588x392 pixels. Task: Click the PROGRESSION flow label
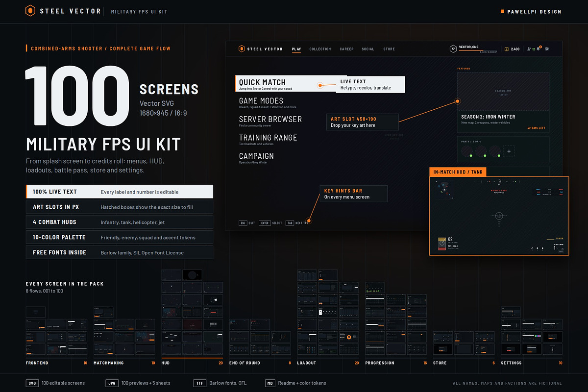tap(380, 363)
